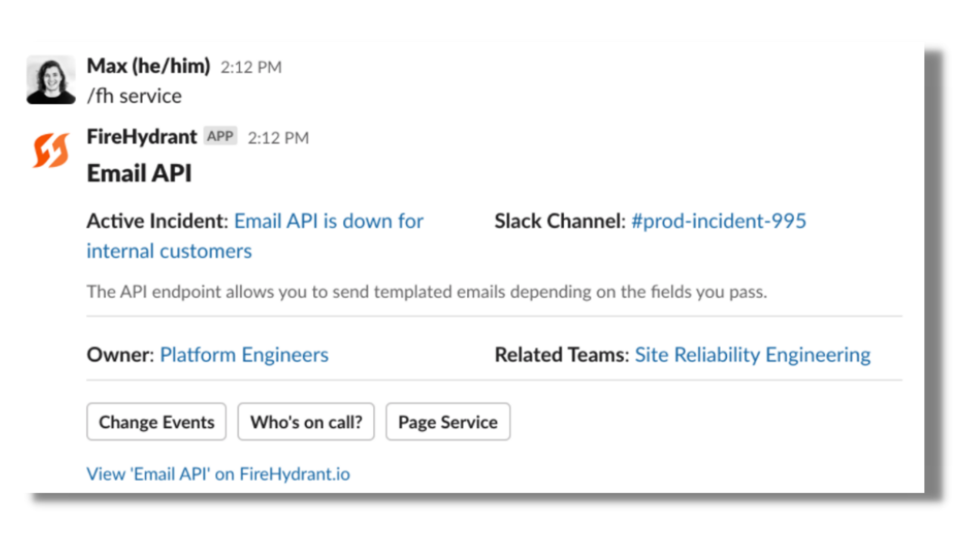The width and height of the screenshot is (980, 551).
Task: Click the 'Active Incident:' label
Action: (x=157, y=221)
